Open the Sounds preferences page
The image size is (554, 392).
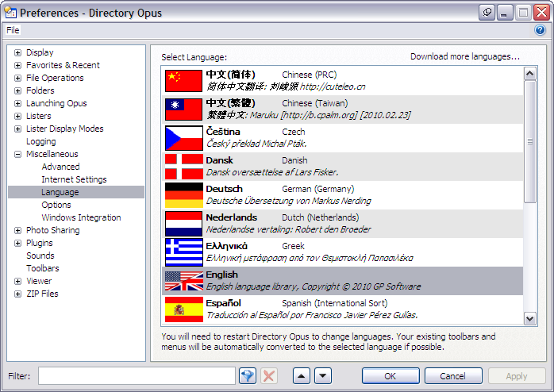(40, 256)
